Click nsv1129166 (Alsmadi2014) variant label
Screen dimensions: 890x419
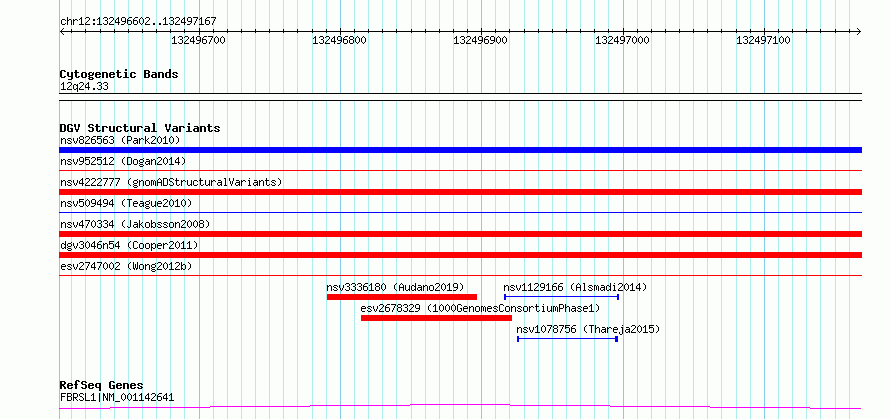575,287
